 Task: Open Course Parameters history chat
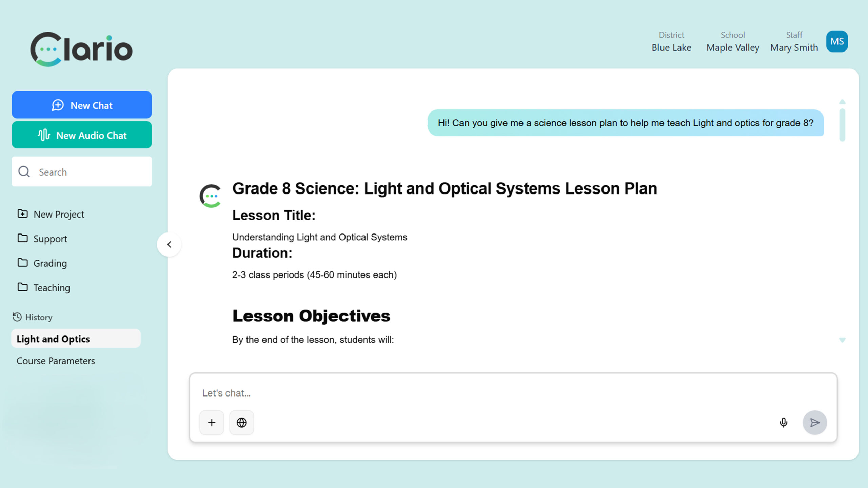coord(56,361)
